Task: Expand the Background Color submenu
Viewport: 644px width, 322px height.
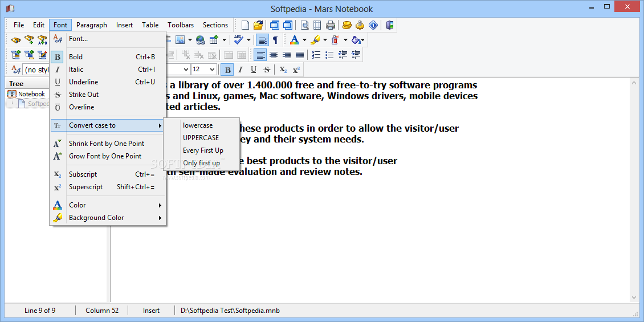Action: 108,218
